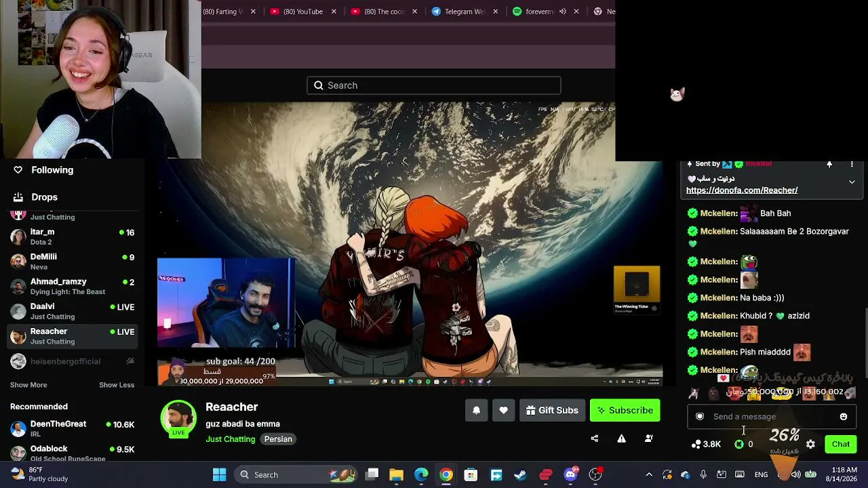868x488 pixels.
Task: Switch to the Telegram Web tab
Action: click(465, 12)
